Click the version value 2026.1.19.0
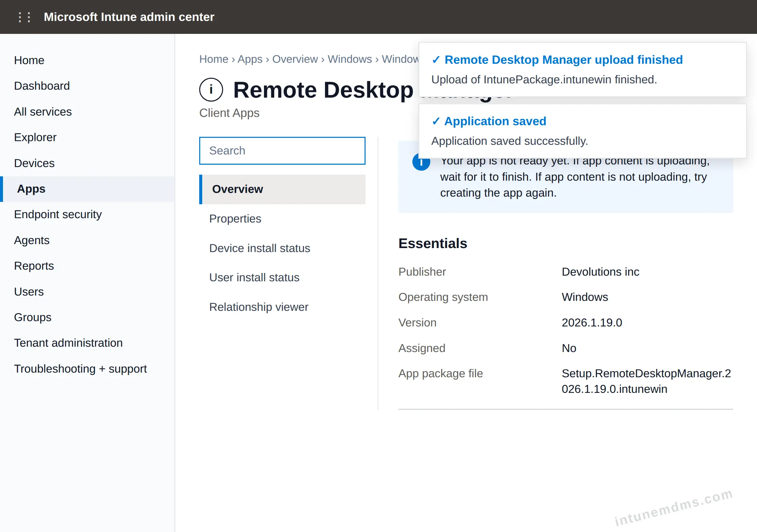This screenshot has height=532, width=757. click(592, 323)
